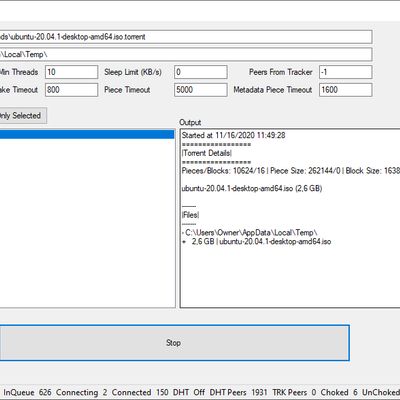Click the '|Torrent Details|' output line
This screenshot has width=400, height=400.
click(x=207, y=153)
